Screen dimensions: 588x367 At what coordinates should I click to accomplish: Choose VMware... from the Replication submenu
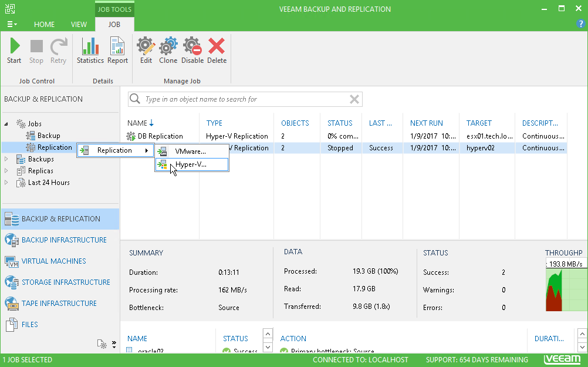pos(192,151)
